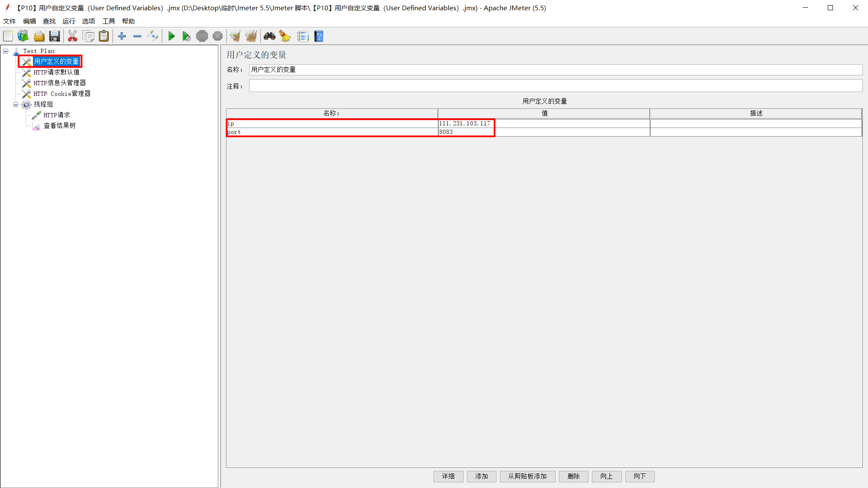Open the 选项 menu
Viewport: 868px width, 488px height.
(x=89, y=21)
